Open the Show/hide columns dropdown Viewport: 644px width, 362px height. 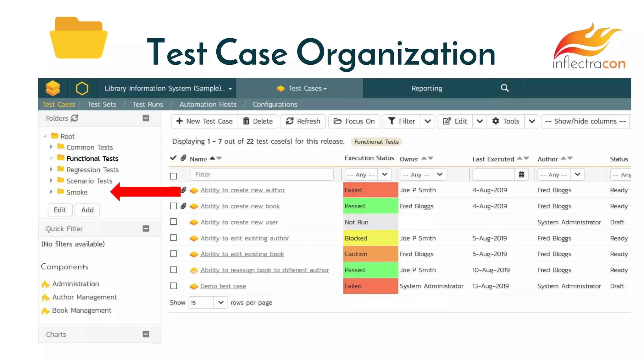[x=586, y=121]
